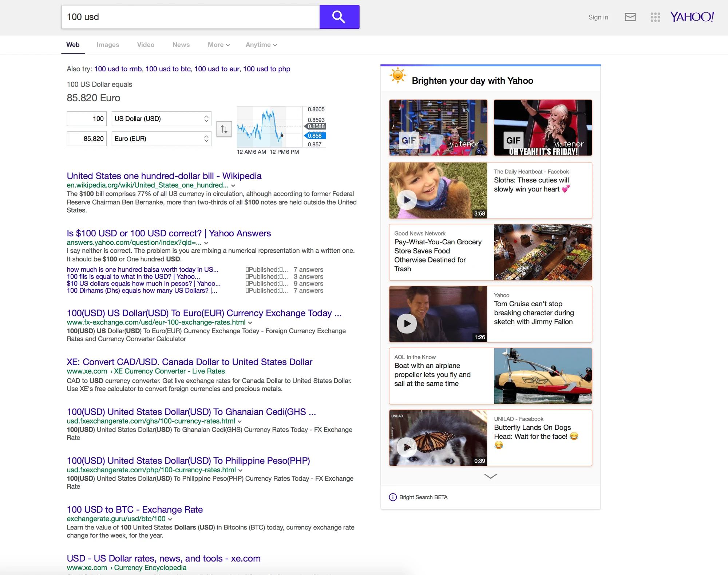Open 100 Dirhams equals US Dollars sub-link

142,290
